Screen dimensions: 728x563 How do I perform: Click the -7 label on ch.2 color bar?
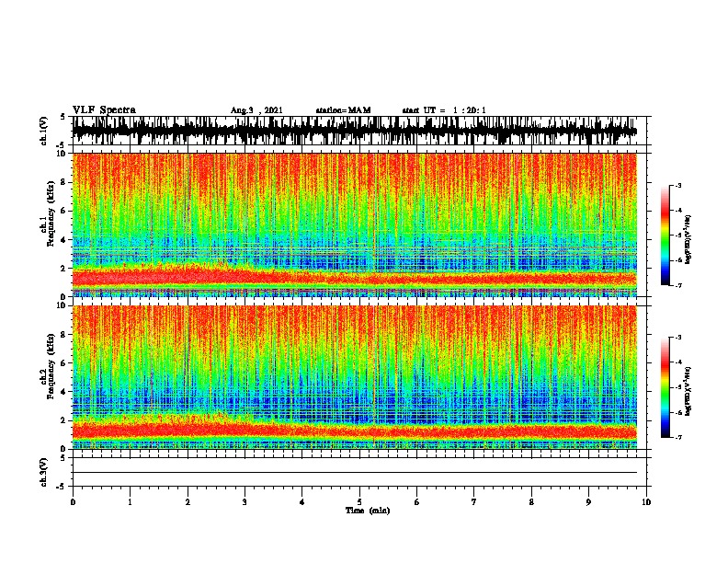click(678, 438)
